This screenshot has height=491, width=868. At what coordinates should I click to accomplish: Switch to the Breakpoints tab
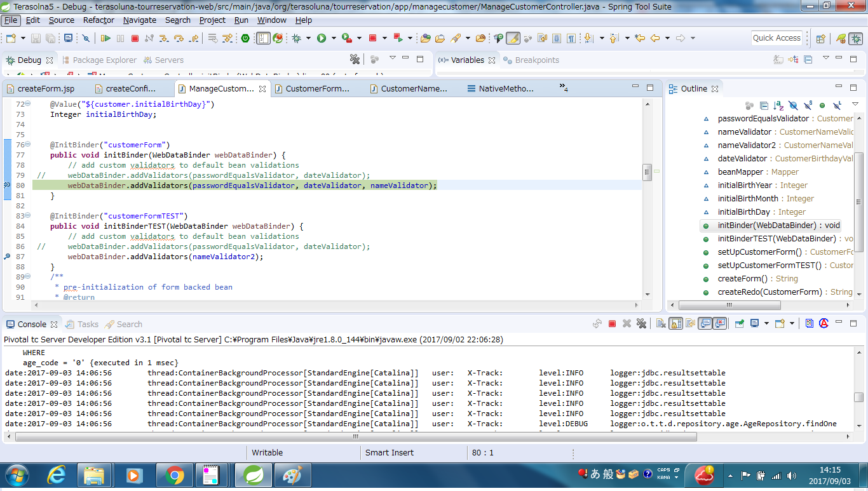click(x=531, y=60)
